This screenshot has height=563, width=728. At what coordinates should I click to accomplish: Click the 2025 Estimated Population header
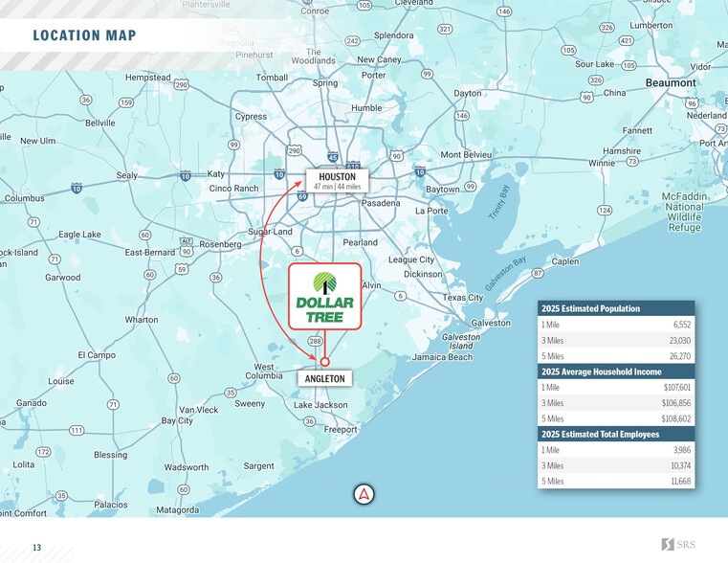pyautogui.click(x=616, y=309)
